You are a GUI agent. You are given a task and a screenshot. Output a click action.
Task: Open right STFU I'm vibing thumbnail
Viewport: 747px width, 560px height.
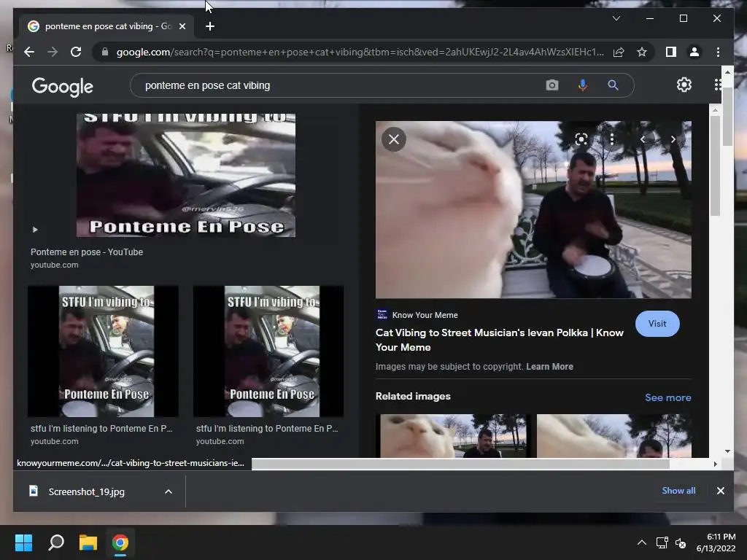pyautogui.click(x=268, y=351)
